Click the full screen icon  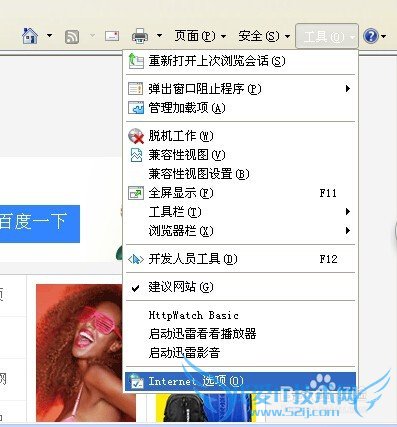click(x=136, y=193)
